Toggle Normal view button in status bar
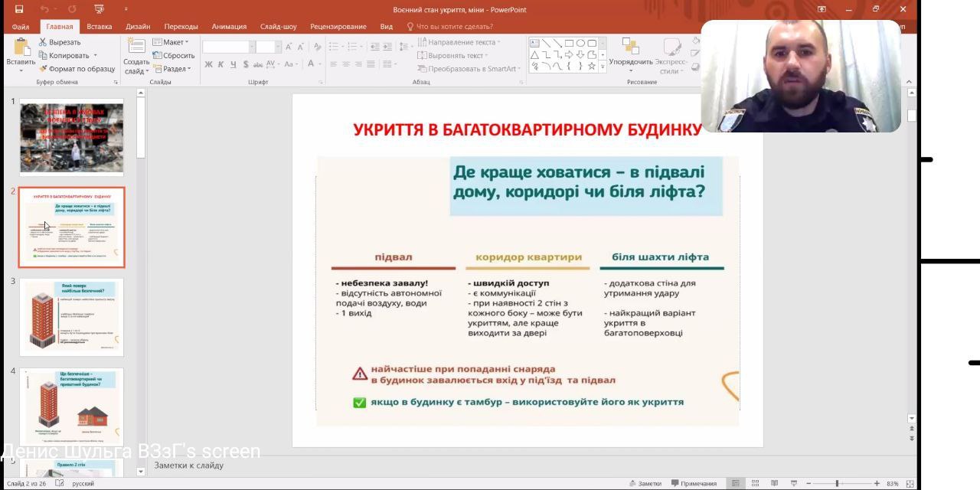This screenshot has width=980, height=490. (736, 483)
